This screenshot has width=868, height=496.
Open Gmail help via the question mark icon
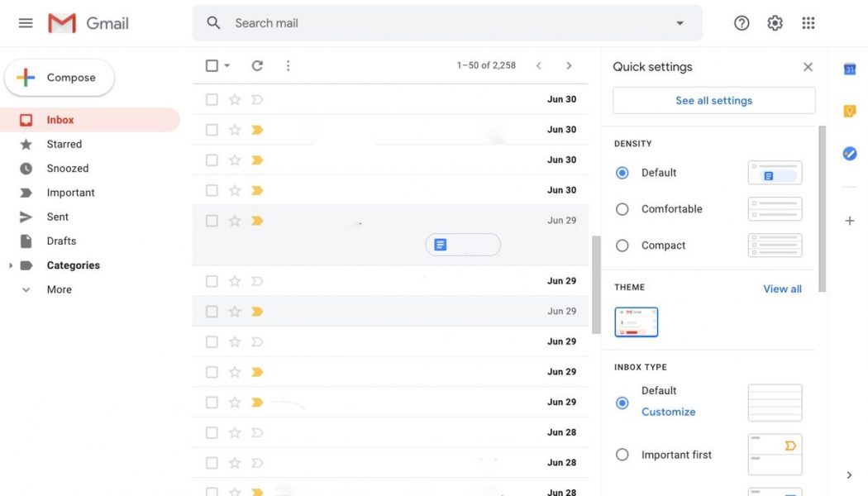[740, 22]
